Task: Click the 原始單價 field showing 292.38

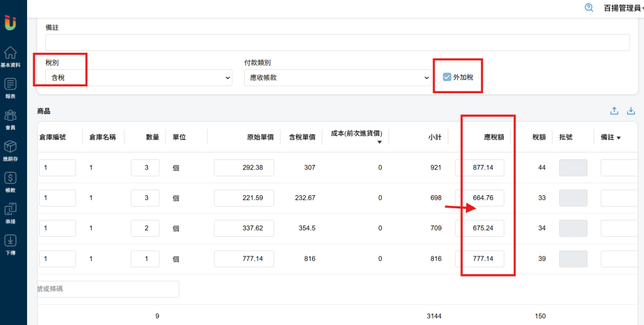Action: coord(243,168)
